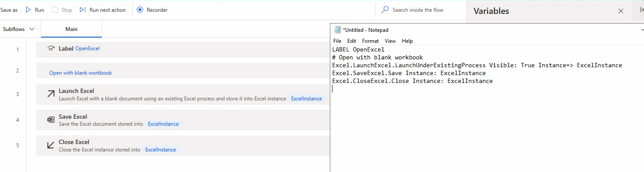Screen dimensions: 644x172
Task: Click the Save as button
Action: (9, 10)
